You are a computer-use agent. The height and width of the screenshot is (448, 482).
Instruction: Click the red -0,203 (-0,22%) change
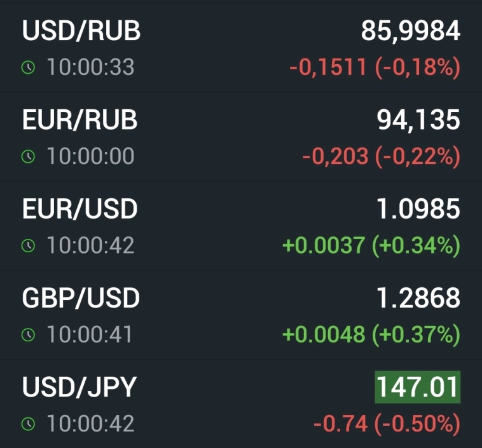[x=381, y=156]
